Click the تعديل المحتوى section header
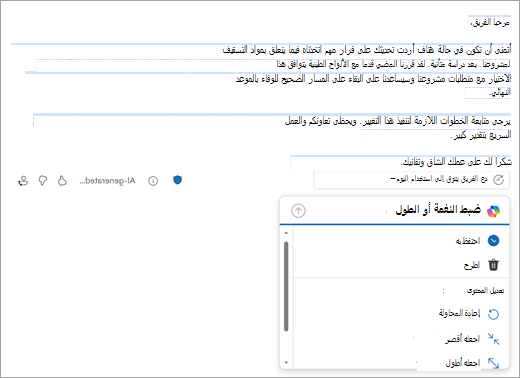The image size is (520, 378). tap(485, 291)
